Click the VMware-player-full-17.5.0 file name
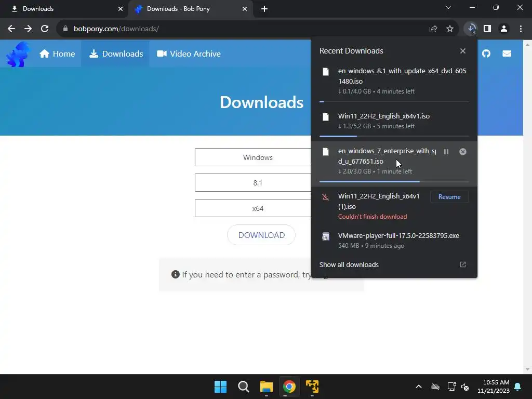This screenshot has height=399, width=532. click(398, 235)
